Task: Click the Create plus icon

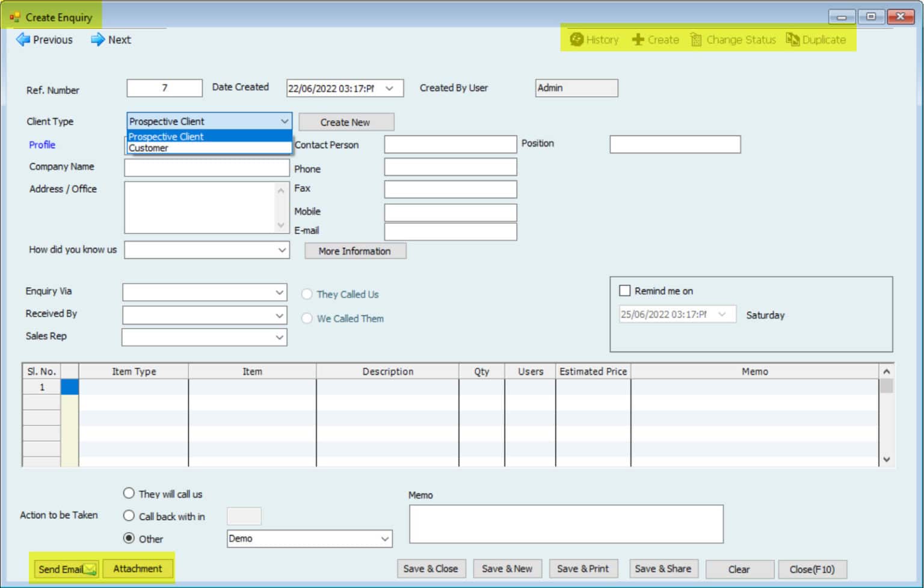Action: [x=638, y=40]
